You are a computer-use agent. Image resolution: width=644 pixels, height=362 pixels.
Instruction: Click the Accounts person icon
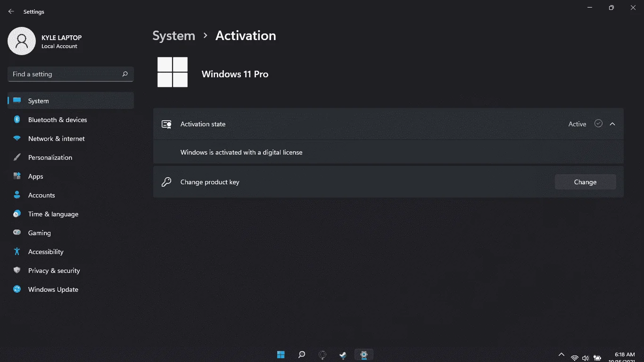point(17,195)
